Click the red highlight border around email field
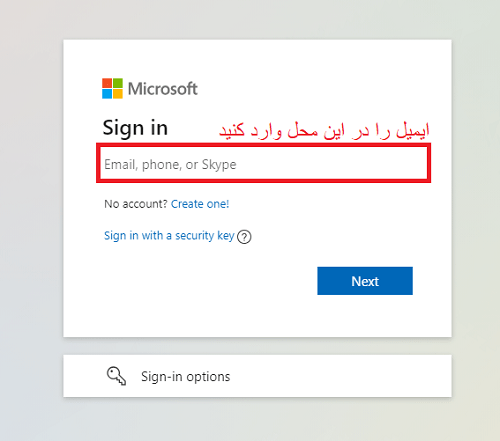The image size is (500, 441). (263, 145)
